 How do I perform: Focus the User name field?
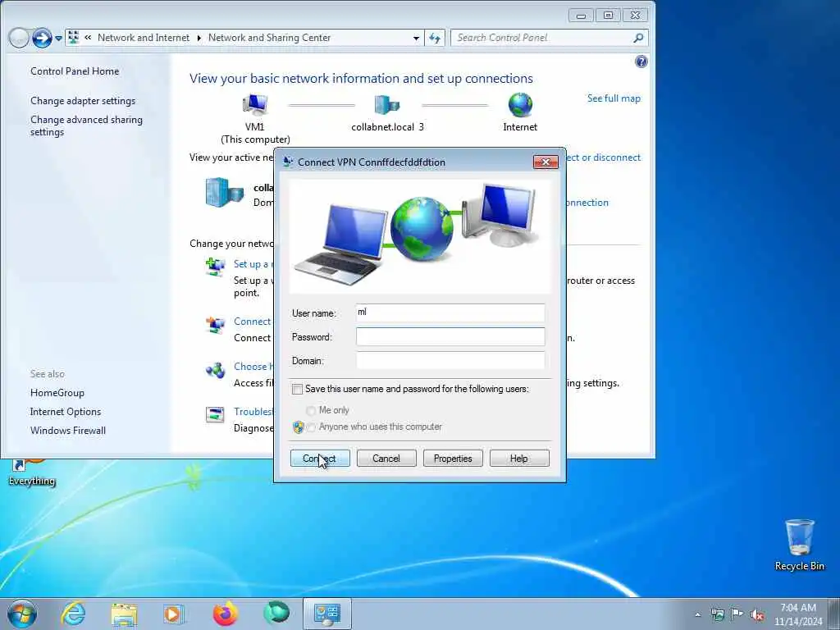pos(450,313)
